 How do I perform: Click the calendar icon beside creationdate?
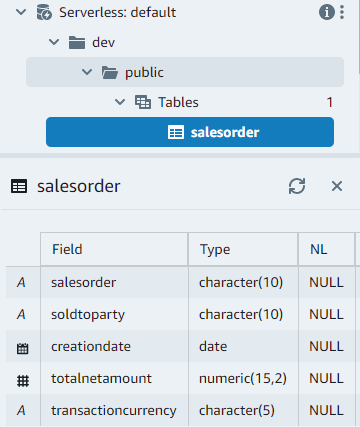point(22,348)
